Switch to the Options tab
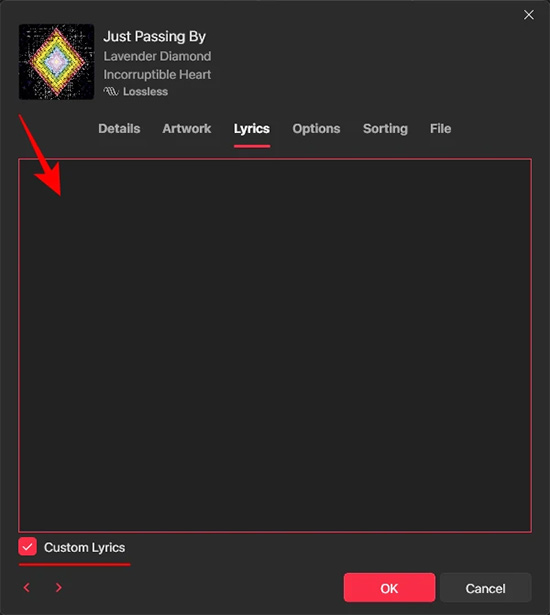The width and height of the screenshot is (550, 615). pyautogui.click(x=316, y=129)
